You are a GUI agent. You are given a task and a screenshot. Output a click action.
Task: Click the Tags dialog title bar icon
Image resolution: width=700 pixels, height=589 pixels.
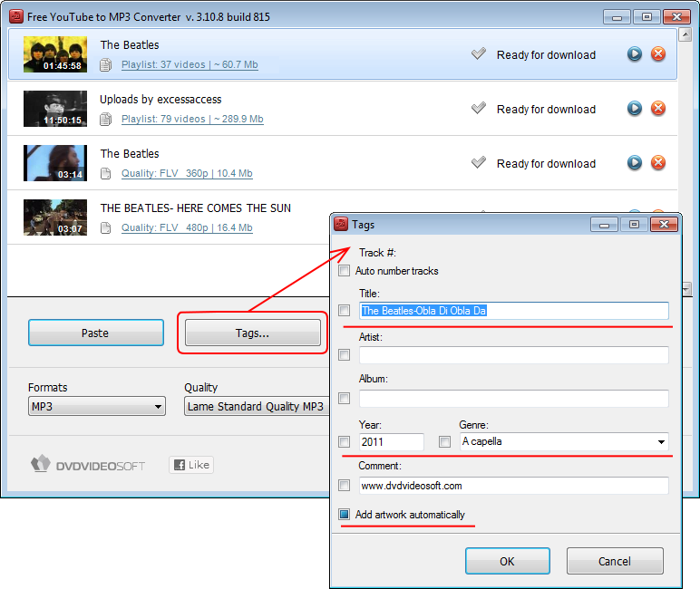pyautogui.click(x=341, y=224)
